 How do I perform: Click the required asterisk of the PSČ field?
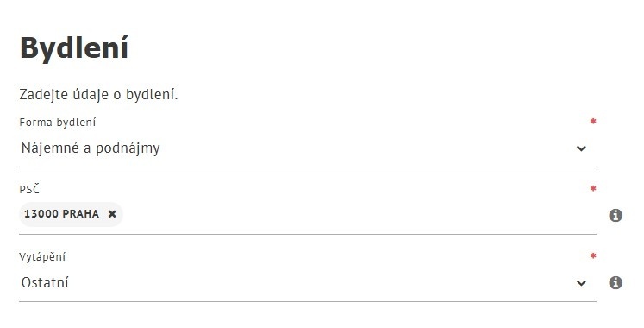593,189
